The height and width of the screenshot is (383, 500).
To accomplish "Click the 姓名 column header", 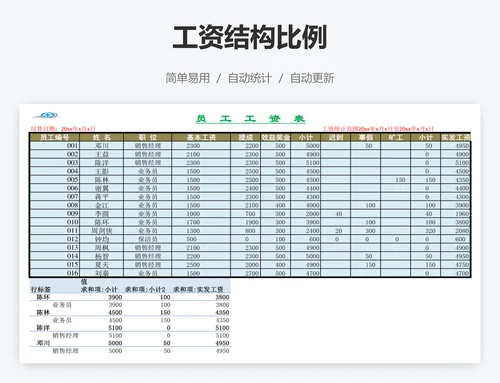I will 102,137.
